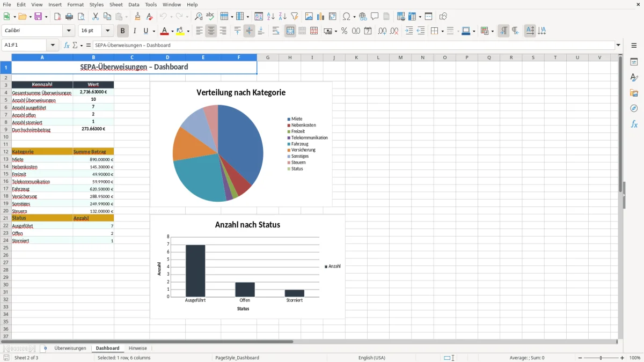Run the spelling check
This screenshot has height=362, width=644.
click(210, 17)
